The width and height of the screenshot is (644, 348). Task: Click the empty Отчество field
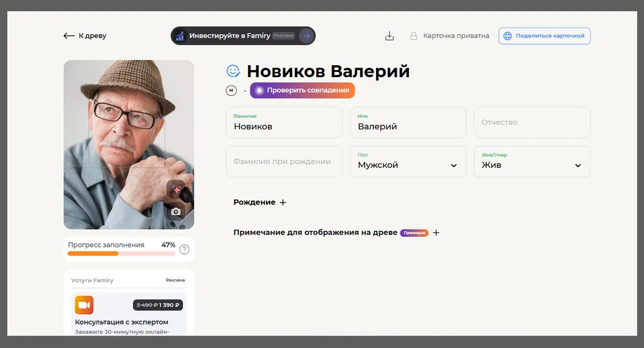[x=531, y=123]
